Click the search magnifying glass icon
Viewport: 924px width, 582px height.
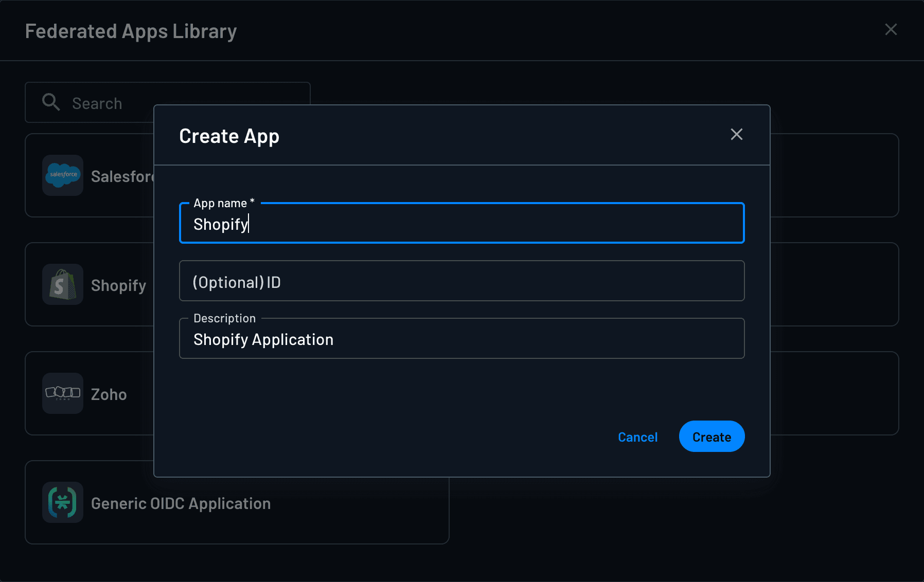click(x=51, y=102)
